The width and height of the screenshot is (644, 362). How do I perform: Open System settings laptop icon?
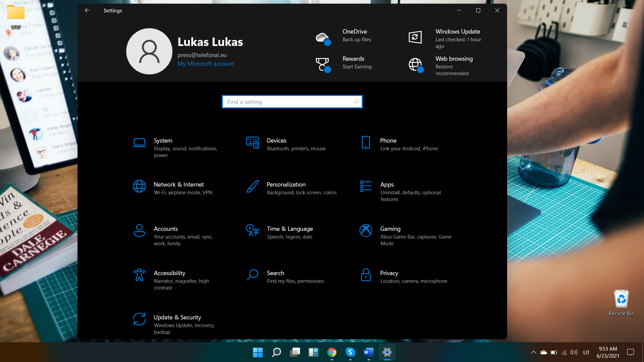pos(139,143)
